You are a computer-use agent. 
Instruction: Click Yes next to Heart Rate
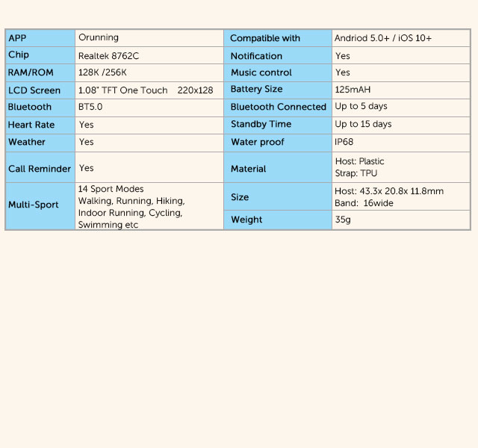pyautogui.click(x=87, y=125)
